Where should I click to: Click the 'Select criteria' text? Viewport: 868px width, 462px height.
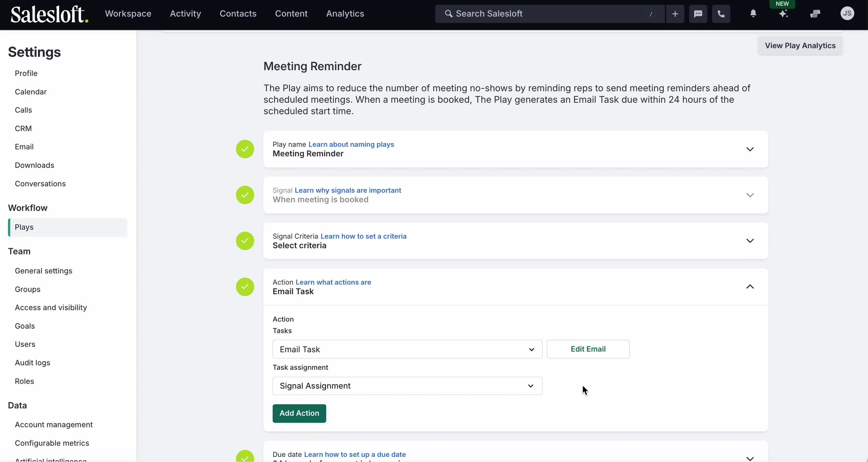(x=299, y=245)
